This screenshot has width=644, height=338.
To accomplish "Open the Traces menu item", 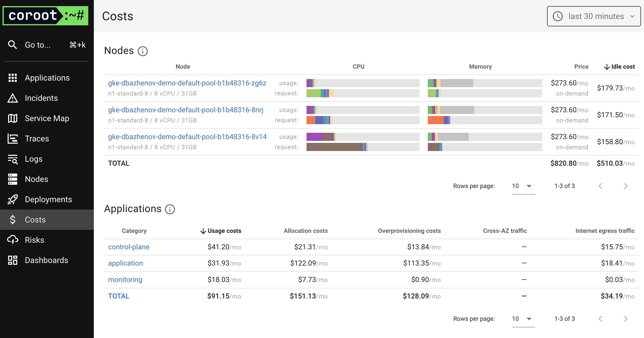I will click(x=47, y=139).
